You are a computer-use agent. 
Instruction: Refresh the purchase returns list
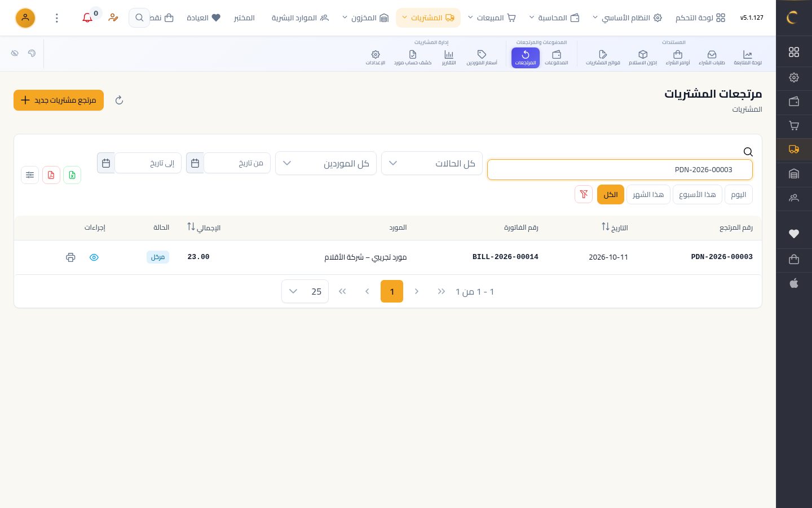click(x=119, y=100)
